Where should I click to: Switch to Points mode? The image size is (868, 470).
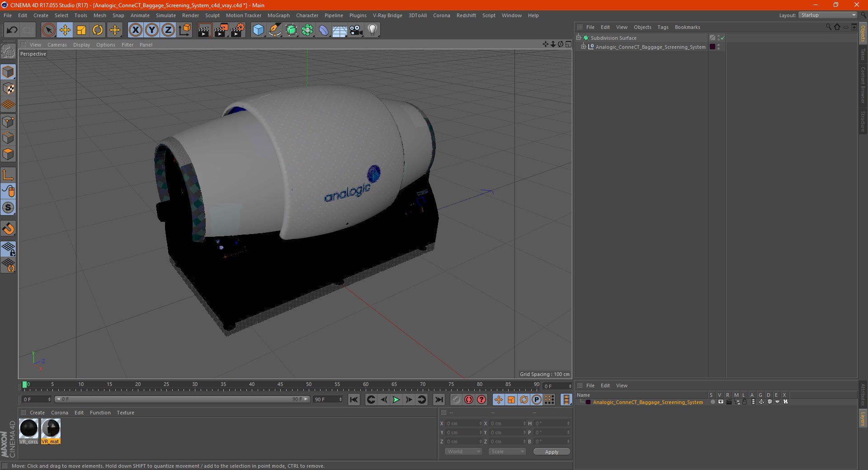tap(9, 121)
